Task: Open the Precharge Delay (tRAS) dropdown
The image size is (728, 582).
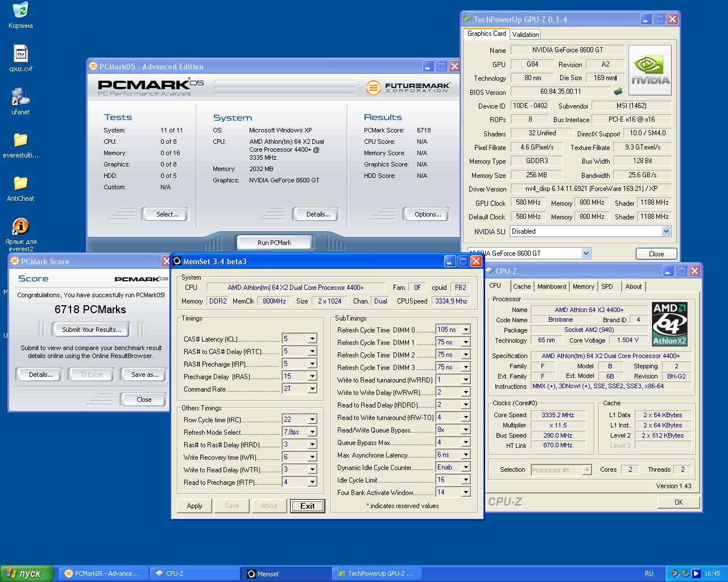Action: click(x=312, y=376)
